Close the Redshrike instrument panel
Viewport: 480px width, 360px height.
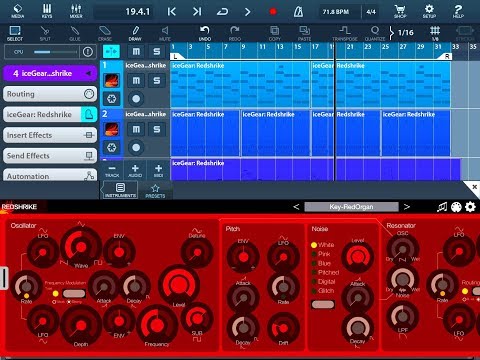[x=474, y=187]
